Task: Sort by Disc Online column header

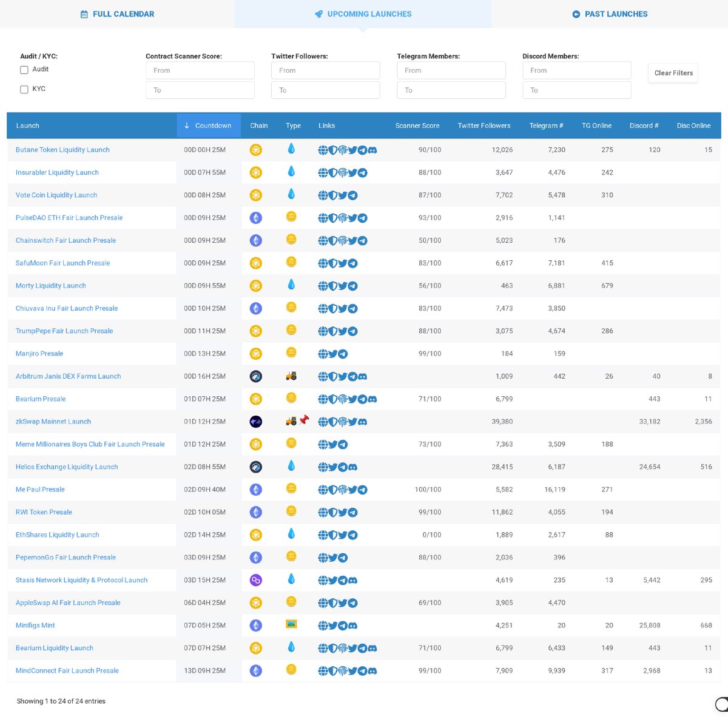Action: 693,126
